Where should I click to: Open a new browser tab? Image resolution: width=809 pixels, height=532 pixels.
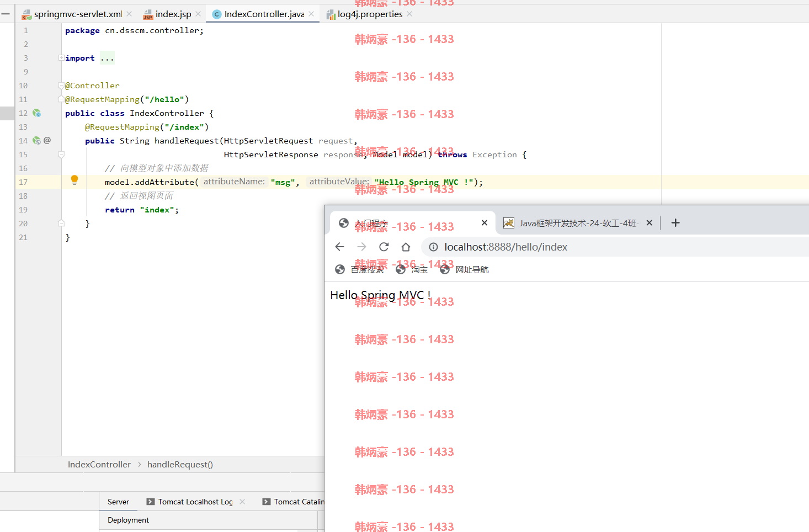point(675,223)
